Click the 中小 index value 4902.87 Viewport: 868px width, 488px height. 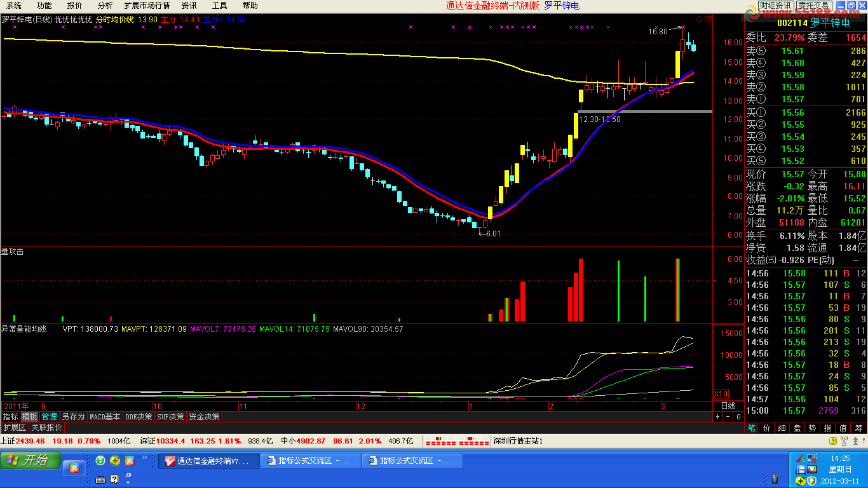[x=311, y=441]
